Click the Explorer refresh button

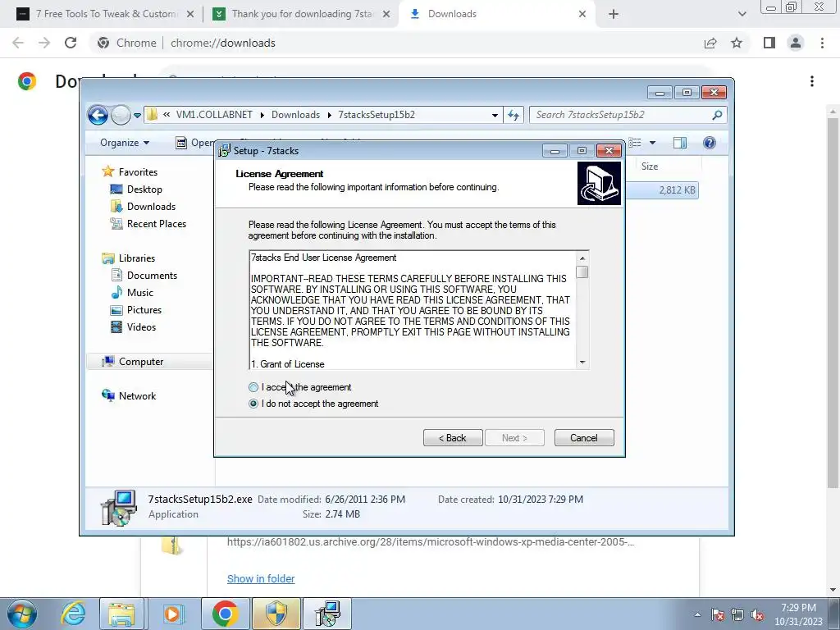tap(514, 115)
